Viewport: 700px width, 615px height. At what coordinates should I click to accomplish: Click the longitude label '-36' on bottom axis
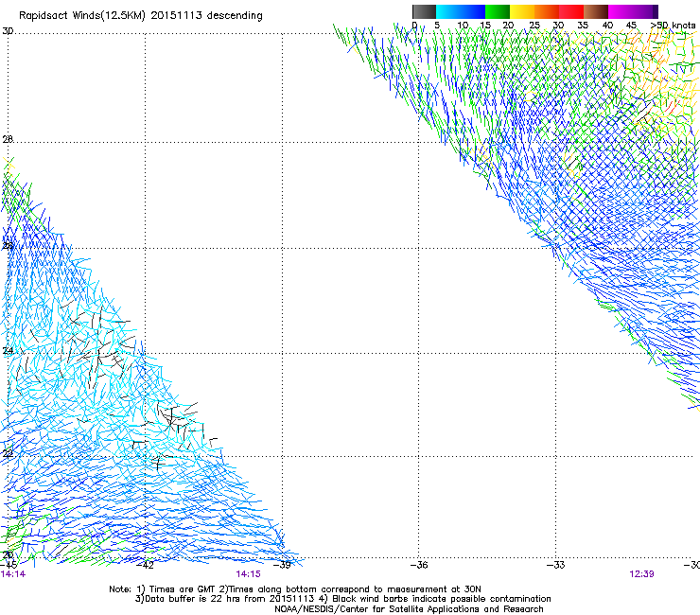point(419,565)
